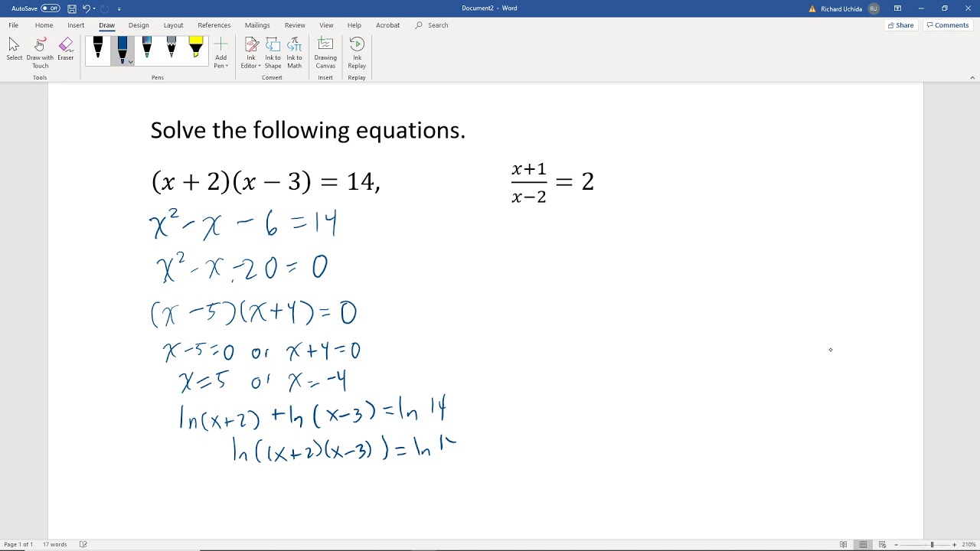980x551 pixels.
Task: Move the zoom slider handle
Action: pos(932,544)
